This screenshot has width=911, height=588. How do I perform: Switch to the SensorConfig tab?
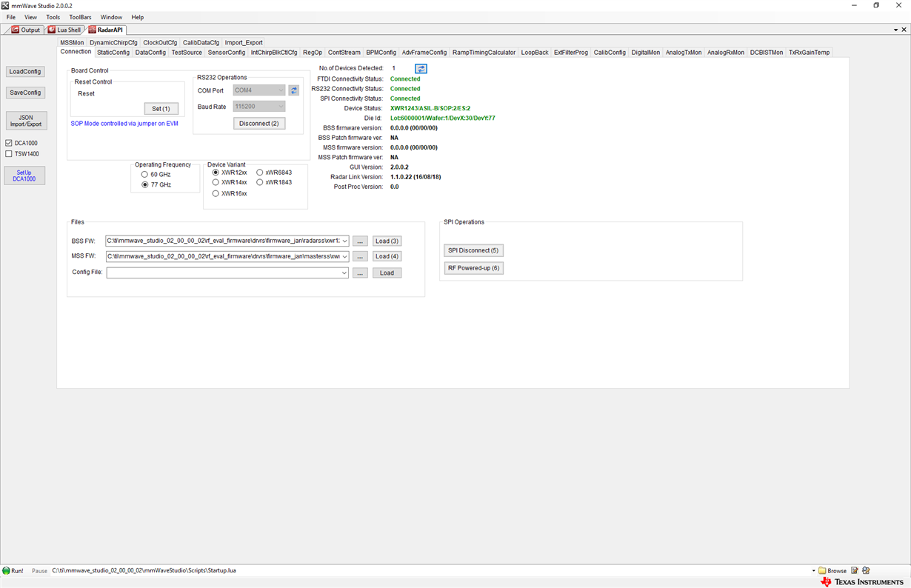[x=227, y=53]
